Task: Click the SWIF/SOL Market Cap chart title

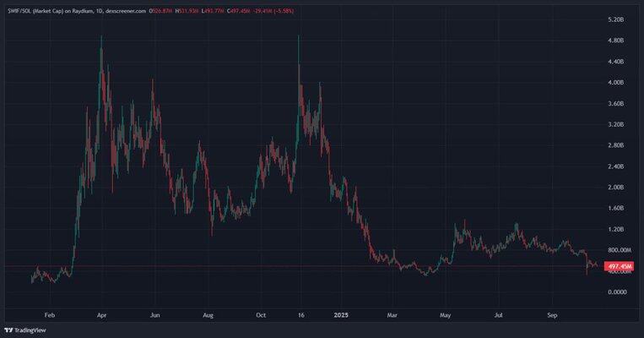Action: click(x=47, y=8)
